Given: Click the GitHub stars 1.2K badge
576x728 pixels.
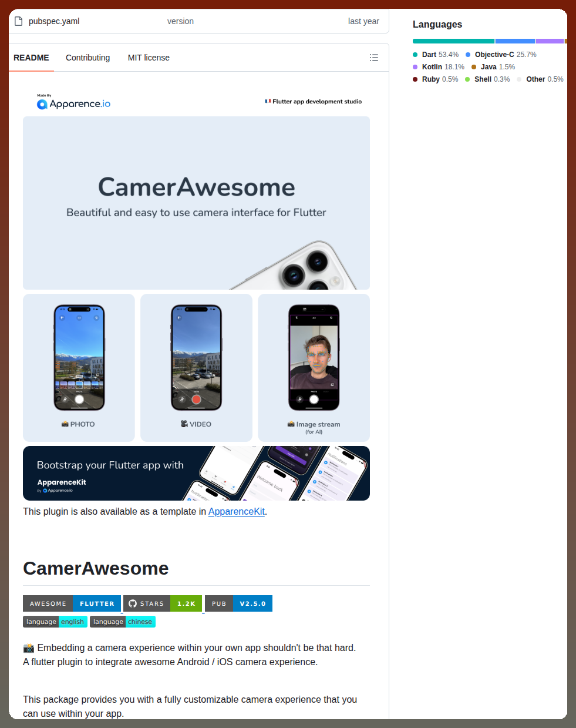Looking at the screenshot, I should point(163,603).
